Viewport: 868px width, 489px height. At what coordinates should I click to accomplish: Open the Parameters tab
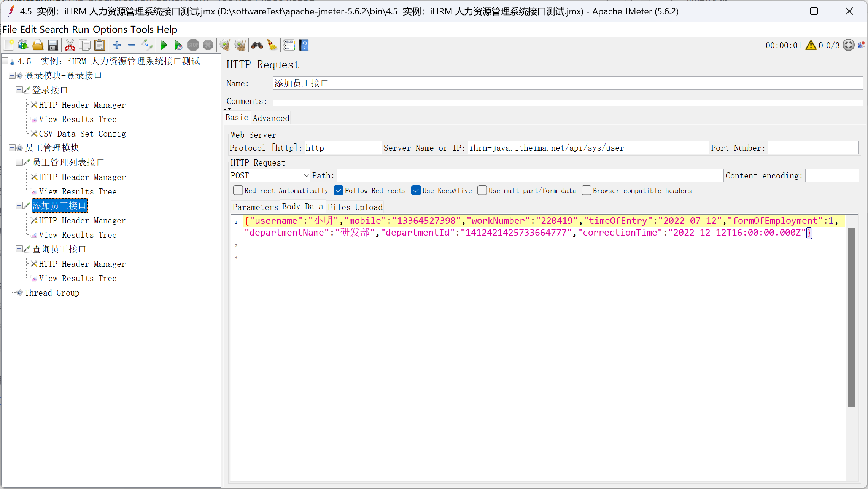pos(255,207)
